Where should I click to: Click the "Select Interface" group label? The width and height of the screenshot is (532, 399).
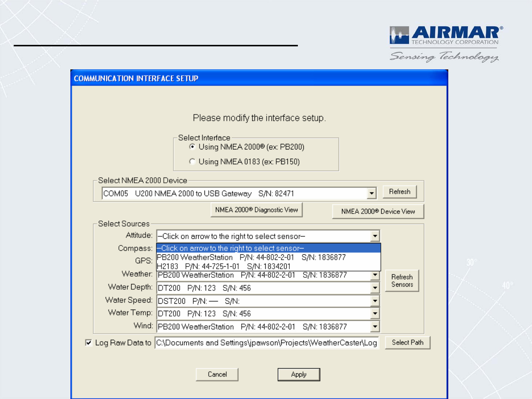pyautogui.click(x=204, y=138)
